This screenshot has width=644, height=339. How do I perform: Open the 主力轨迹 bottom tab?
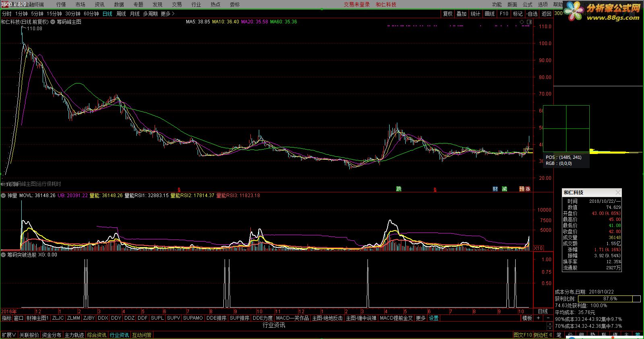74,335
